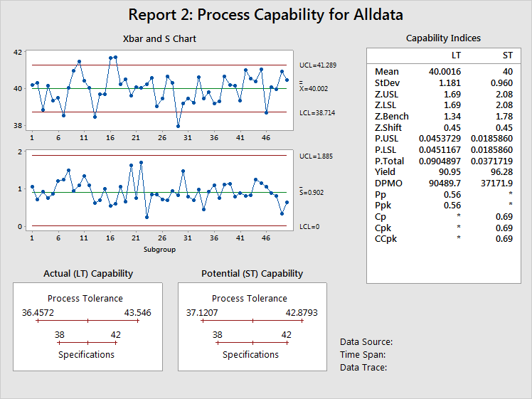This screenshot has width=532, height=399.
Task: Click the 'Data Source:' label
Action: pyautogui.click(x=366, y=341)
